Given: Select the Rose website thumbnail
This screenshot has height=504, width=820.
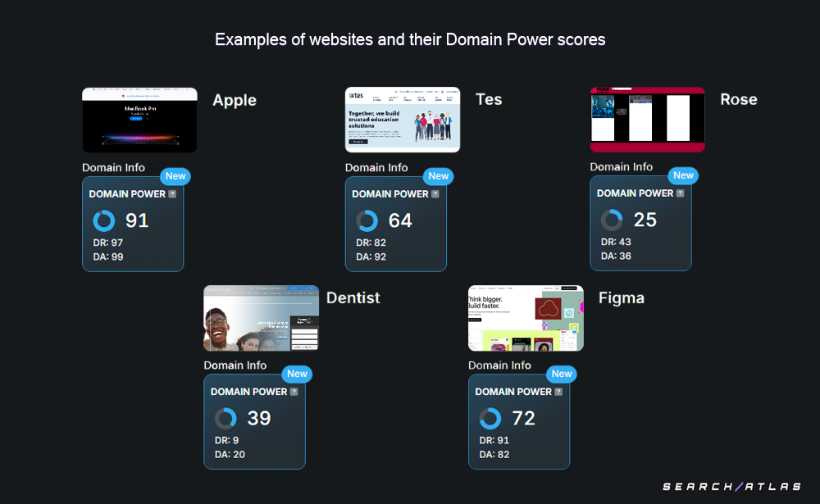Looking at the screenshot, I should coord(648,120).
